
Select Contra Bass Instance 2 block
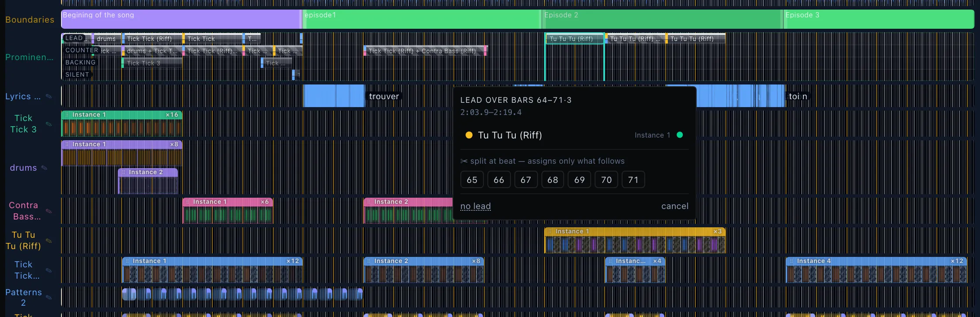coord(408,211)
